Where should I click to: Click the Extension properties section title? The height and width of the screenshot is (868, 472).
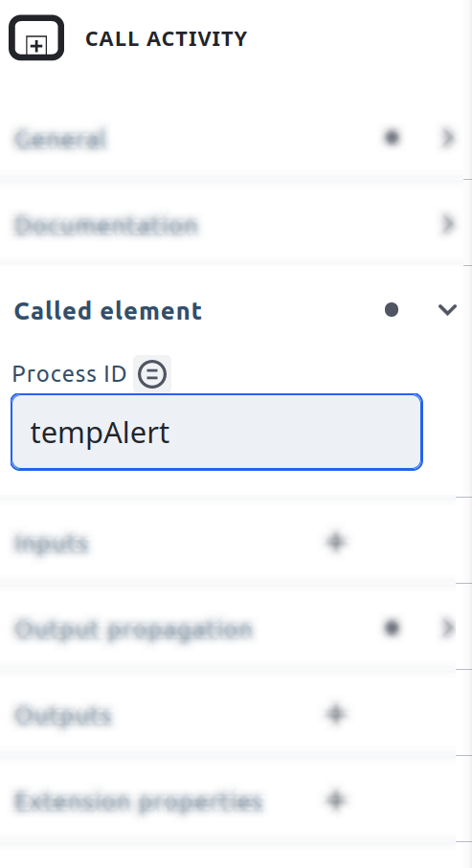[138, 801]
